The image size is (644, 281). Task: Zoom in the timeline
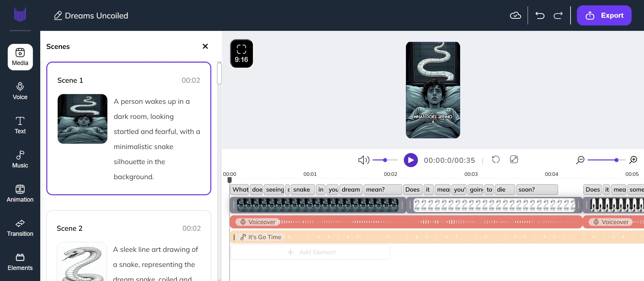click(x=633, y=160)
